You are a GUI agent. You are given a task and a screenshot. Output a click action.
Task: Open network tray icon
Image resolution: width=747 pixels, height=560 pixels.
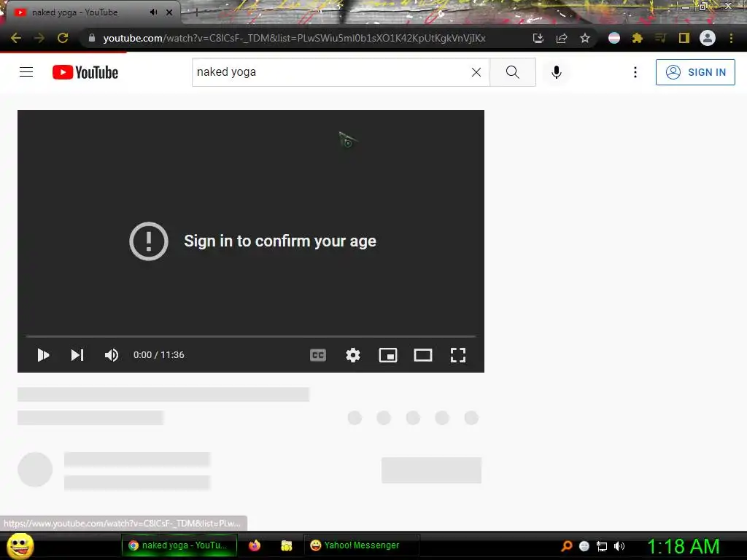[602, 546]
